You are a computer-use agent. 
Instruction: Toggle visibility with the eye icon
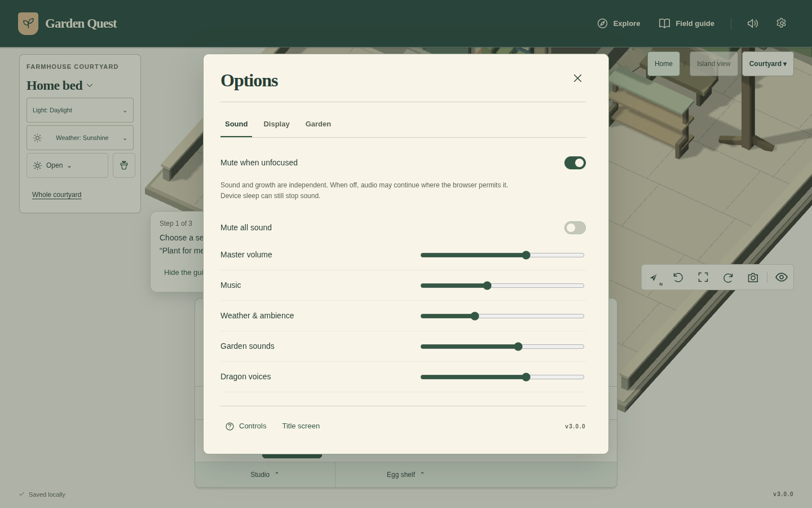coord(782,278)
